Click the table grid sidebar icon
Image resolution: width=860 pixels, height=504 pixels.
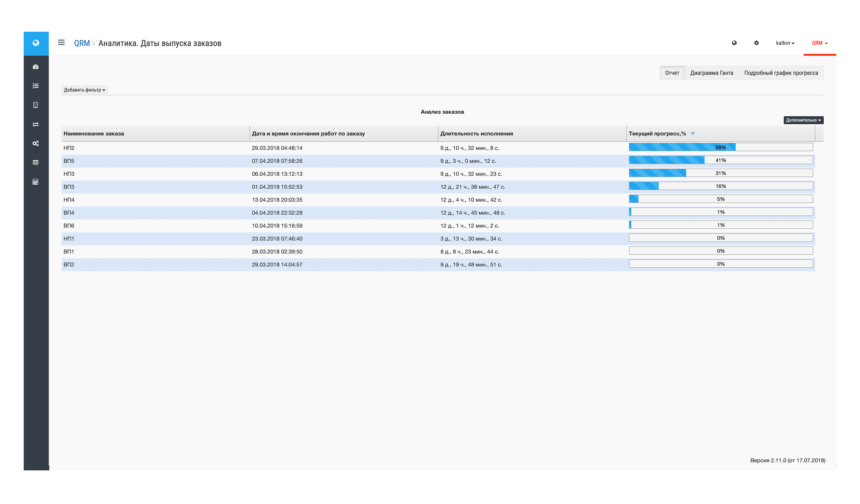pyautogui.click(x=36, y=162)
